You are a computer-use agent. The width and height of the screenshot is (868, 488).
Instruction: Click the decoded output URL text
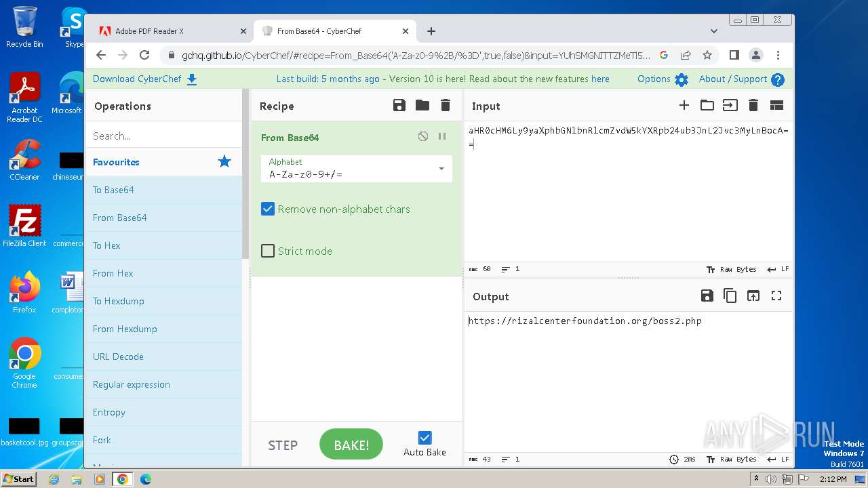(585, 321)
